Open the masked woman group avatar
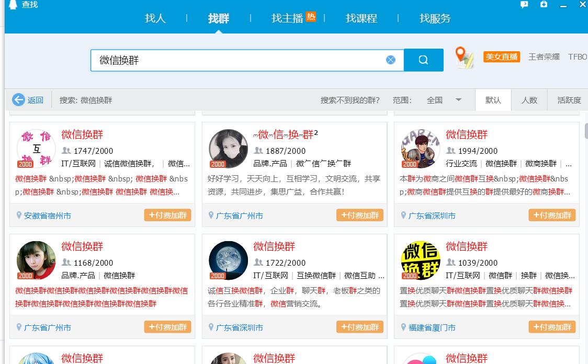Viewport: 588px width, 364px height. click(x=229, y=149)
